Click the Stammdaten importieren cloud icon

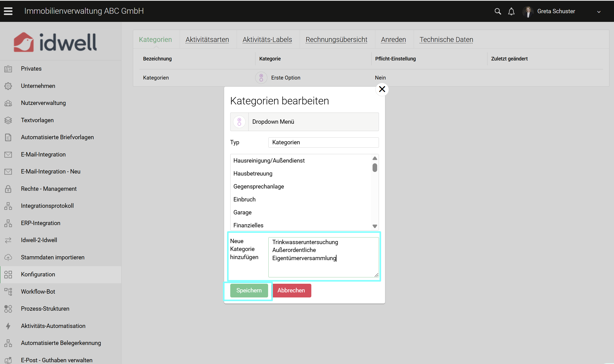[8, 257]
